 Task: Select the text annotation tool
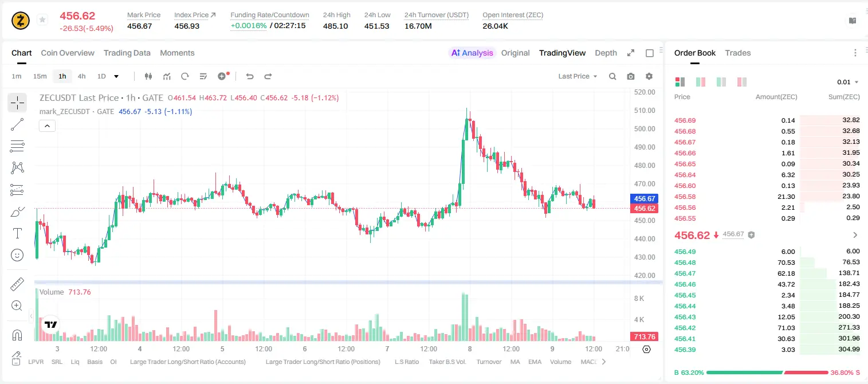[17, 233]
